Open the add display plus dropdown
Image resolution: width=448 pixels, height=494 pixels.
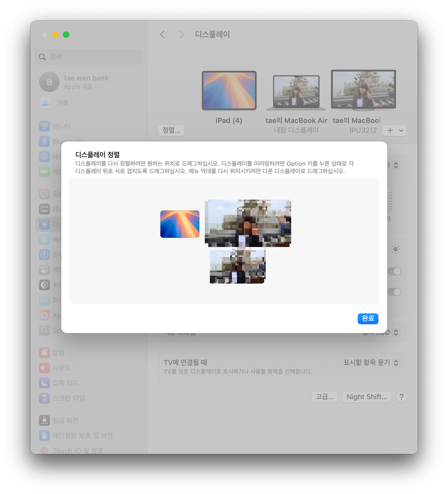(x=394, y=131)
